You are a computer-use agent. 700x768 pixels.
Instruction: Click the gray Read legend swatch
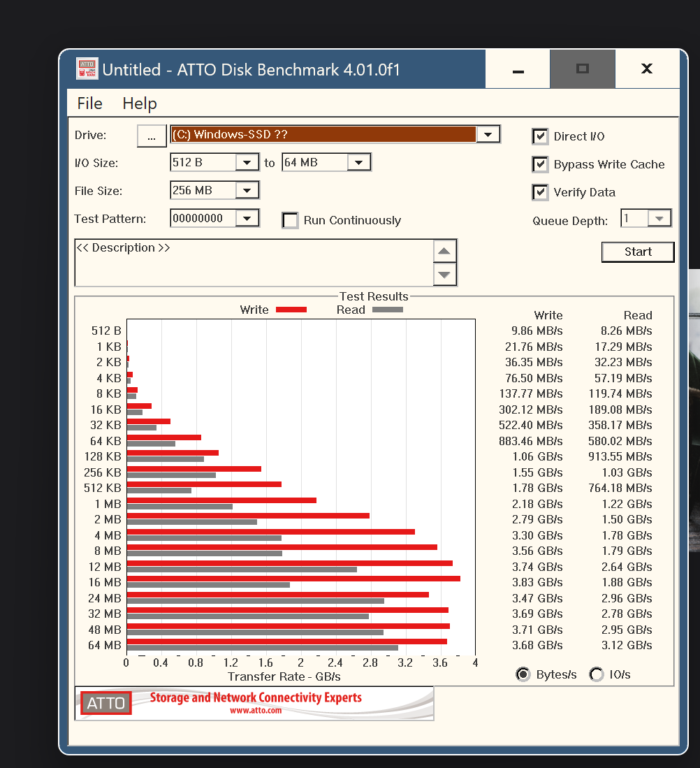[388, 310]
